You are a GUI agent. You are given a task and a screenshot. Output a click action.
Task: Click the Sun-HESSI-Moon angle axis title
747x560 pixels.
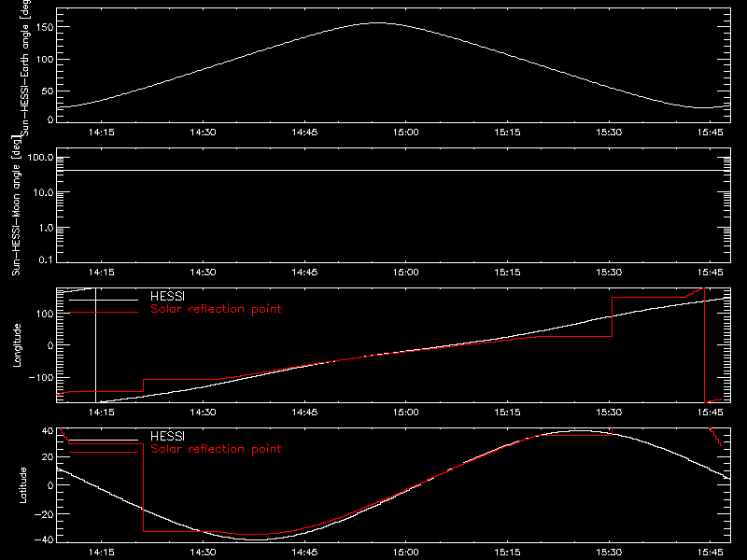pos(16,205)
